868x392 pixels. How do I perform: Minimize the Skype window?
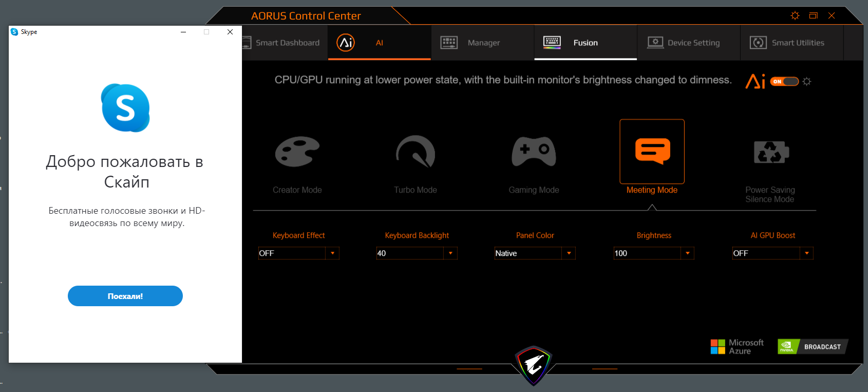point(183,32)
